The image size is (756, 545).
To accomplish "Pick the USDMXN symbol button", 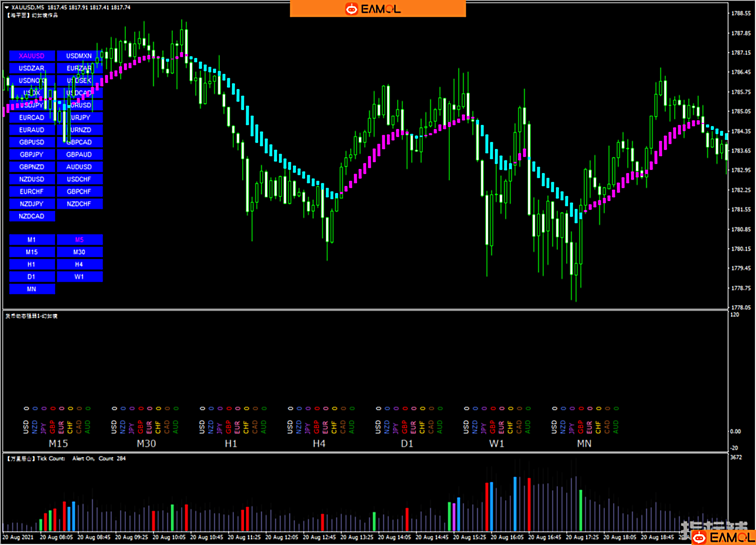I will pyautogui.click(x=79, y=56).
